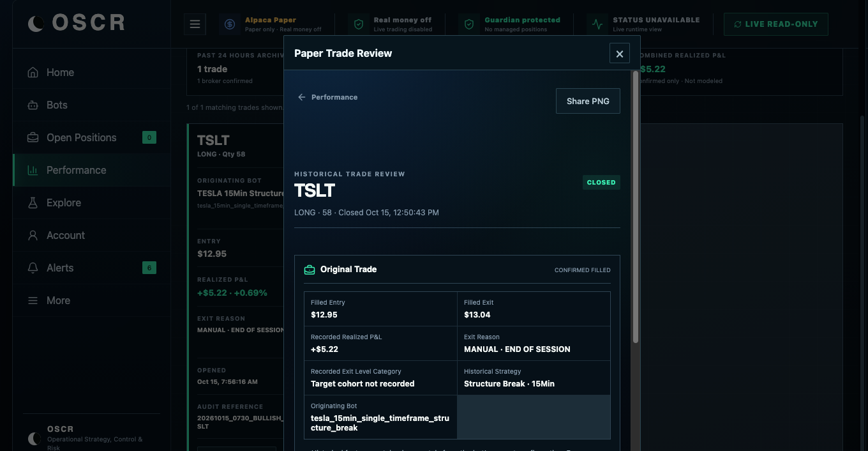This screenshot has width=868, height=451.
Task: Click the STATUS UNAVAILABLE text
Action: pos(656,20)
